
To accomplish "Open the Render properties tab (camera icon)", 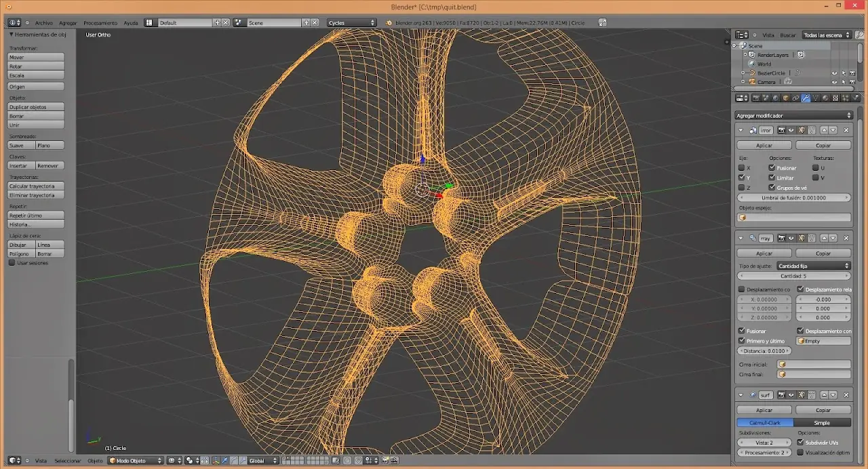I will click(756, 98).
